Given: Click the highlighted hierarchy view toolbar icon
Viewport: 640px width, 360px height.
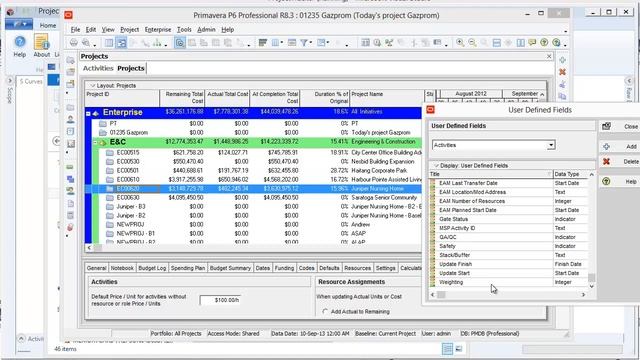Looking at the screenshot, I should tap(121, 42).
